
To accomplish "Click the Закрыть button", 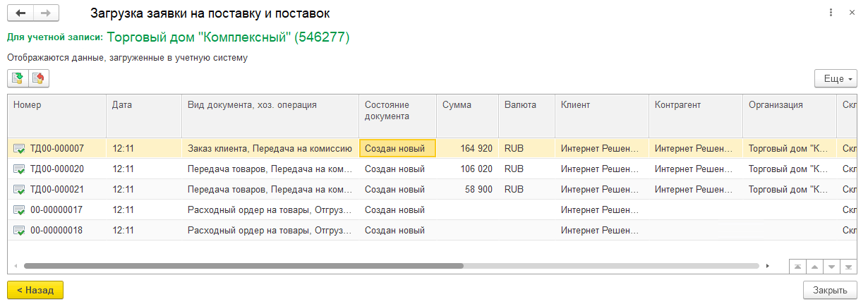I will (x=830, y=290).
